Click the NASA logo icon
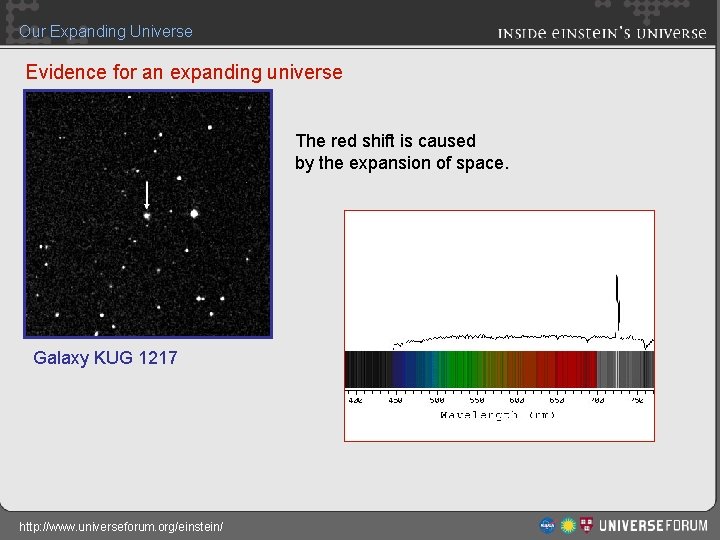This screenshot has height=540, width=720. point(547,525)
